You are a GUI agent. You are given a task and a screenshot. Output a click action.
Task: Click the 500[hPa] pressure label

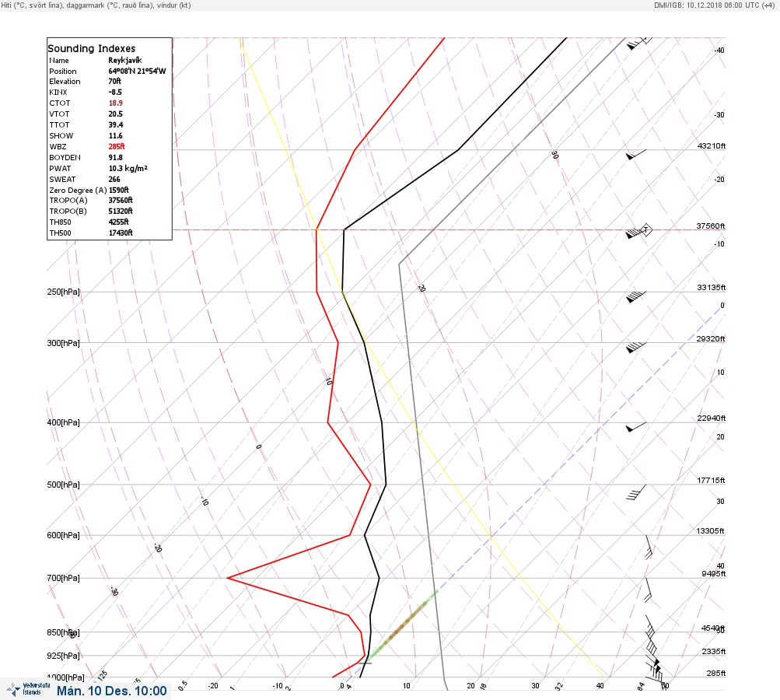point(63,485)
